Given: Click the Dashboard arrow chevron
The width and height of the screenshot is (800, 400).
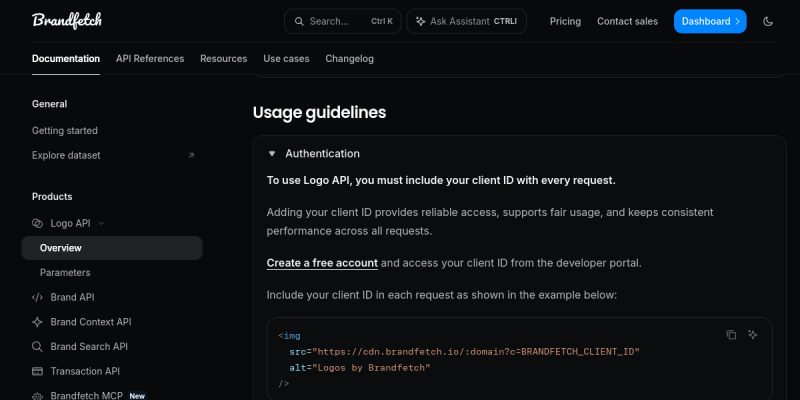Looking at the screenshot, I should point(737,21).
